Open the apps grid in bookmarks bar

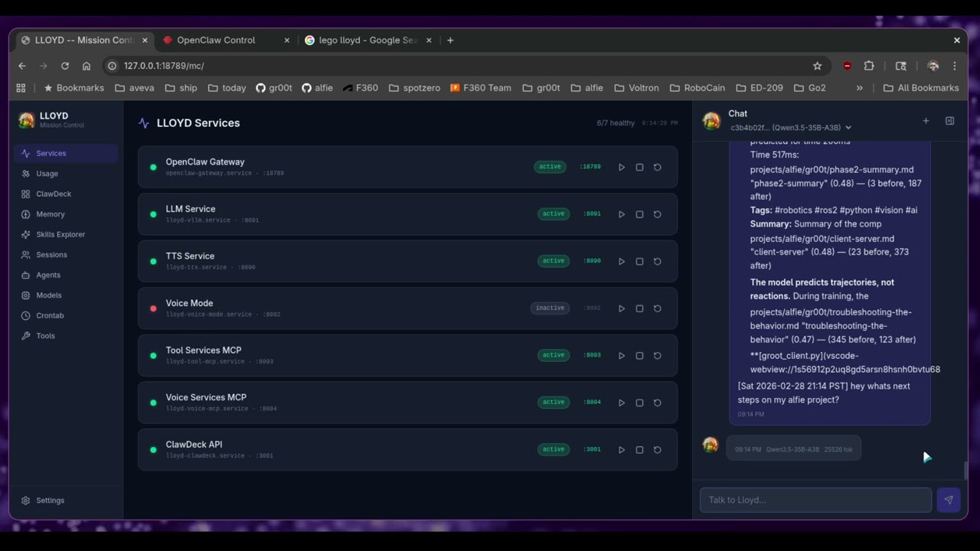pyautogui.click(x=21, y=88)
